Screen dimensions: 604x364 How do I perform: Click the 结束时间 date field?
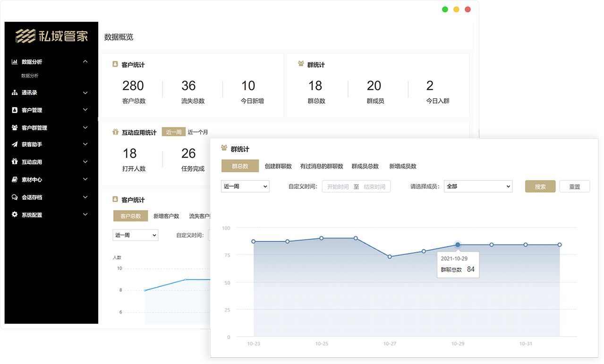pyautogui.click(x=374, y=186)
